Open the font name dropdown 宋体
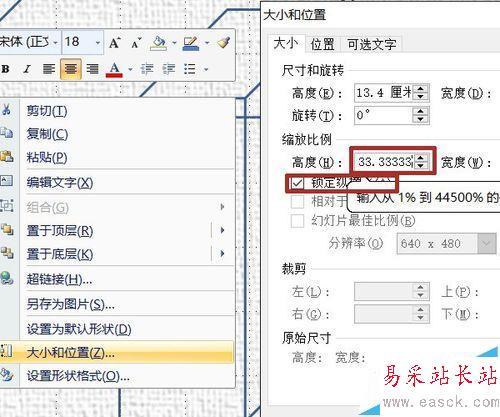Image resolution: width=500 pixels, height=417 pixels. click(55, 43)
